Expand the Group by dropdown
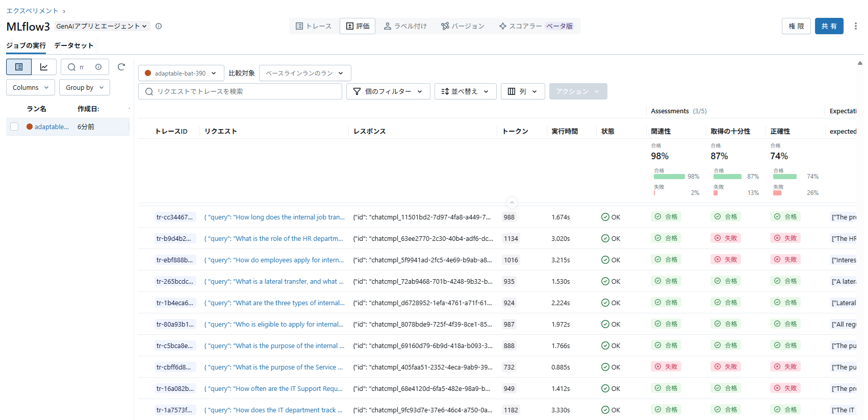This screenshot has width=868, height=420. pos(85,87)
